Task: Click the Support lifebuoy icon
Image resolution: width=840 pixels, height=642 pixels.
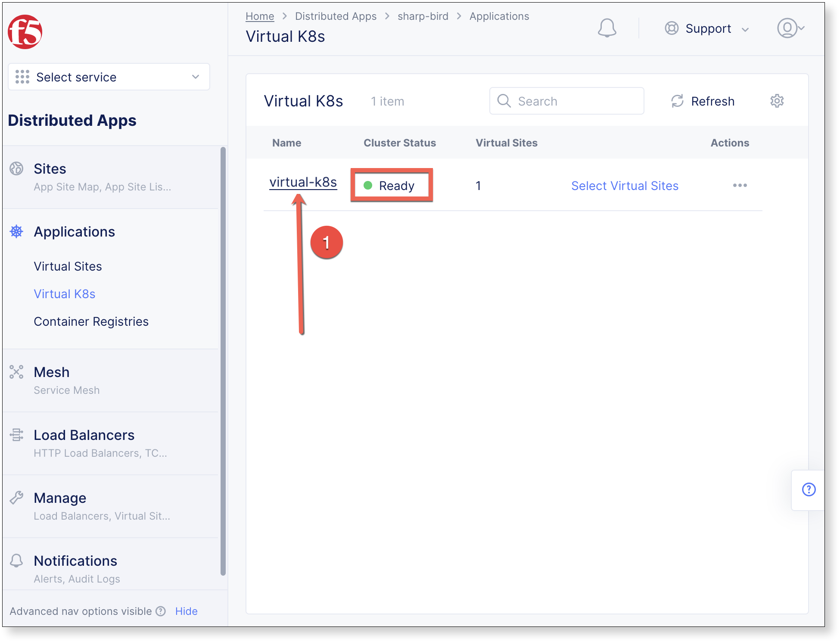Action: point(672,28)
